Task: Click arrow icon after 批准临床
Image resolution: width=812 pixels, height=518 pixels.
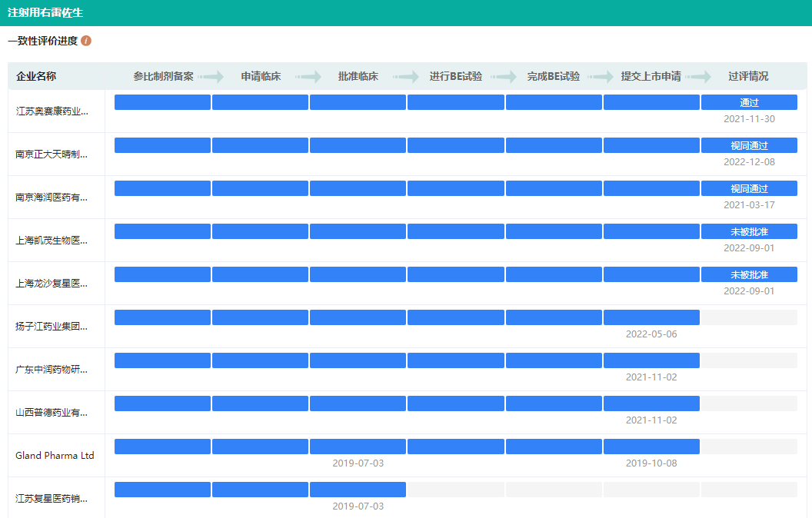Action: (405, 77)
